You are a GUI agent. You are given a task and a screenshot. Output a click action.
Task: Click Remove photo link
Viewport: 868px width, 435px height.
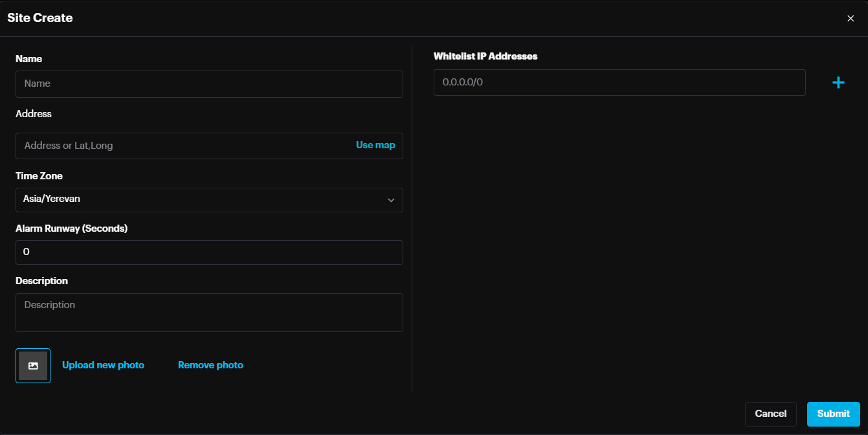coord(210,365)
